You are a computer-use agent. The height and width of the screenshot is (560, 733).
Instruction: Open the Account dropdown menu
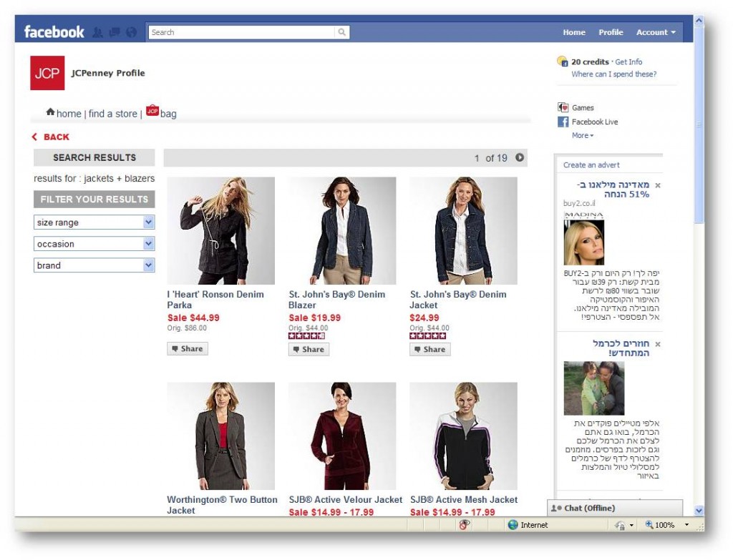656,32
